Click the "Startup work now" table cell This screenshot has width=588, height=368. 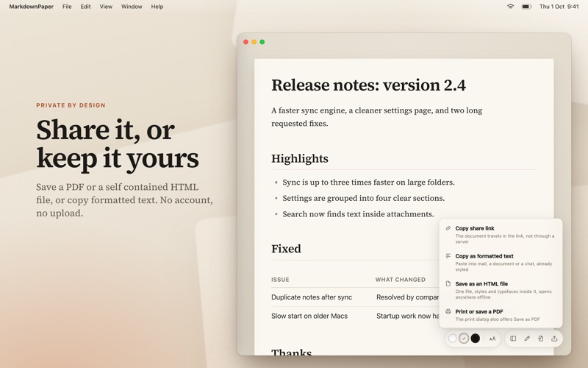408,316
